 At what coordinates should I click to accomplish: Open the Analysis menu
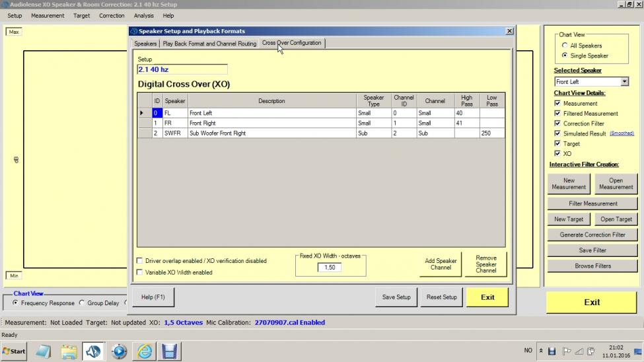143,16
